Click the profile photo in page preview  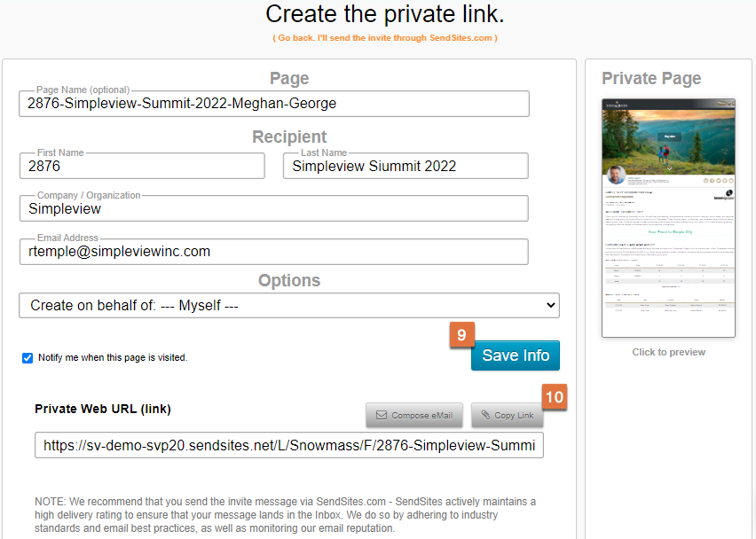(616, 176)
